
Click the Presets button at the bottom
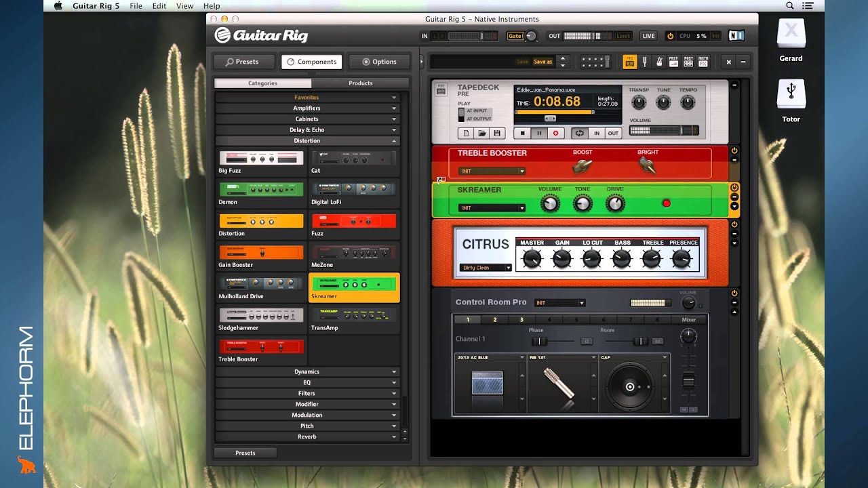[245, 453]
